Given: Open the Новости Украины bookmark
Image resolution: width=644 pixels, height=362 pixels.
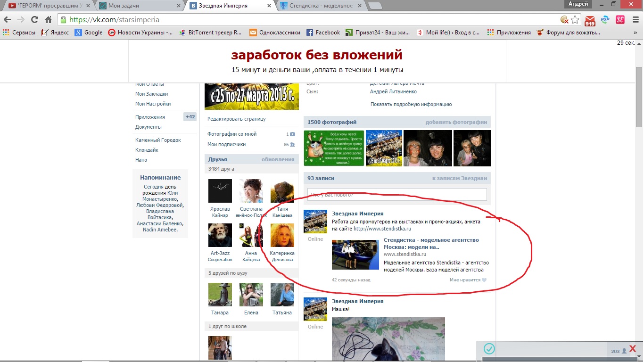Looking at the screenshot, I should (140, 33).
